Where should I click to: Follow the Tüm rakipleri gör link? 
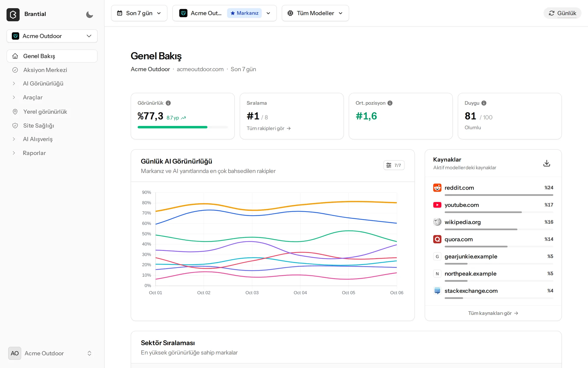pyautogui.click(x=268, y=128)
